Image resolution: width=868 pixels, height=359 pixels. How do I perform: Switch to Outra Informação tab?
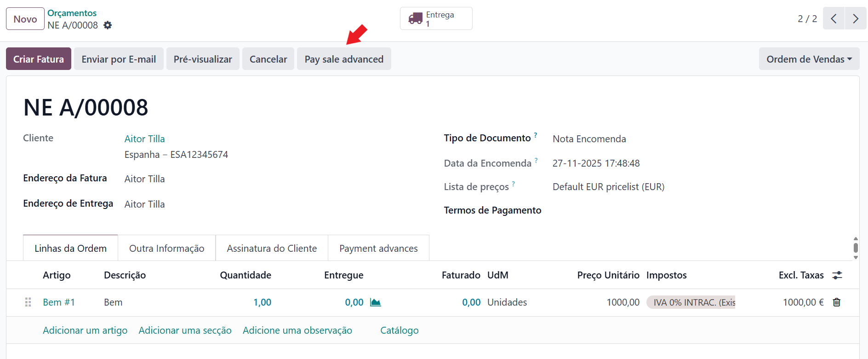pos(167,248)
